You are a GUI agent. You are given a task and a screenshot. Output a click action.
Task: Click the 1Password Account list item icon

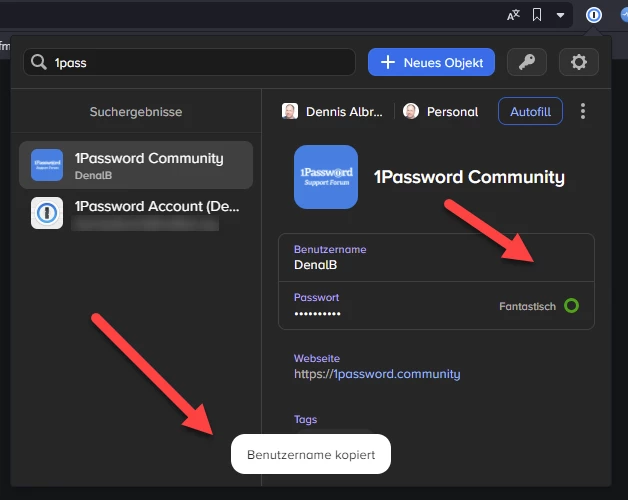point(47,213)
